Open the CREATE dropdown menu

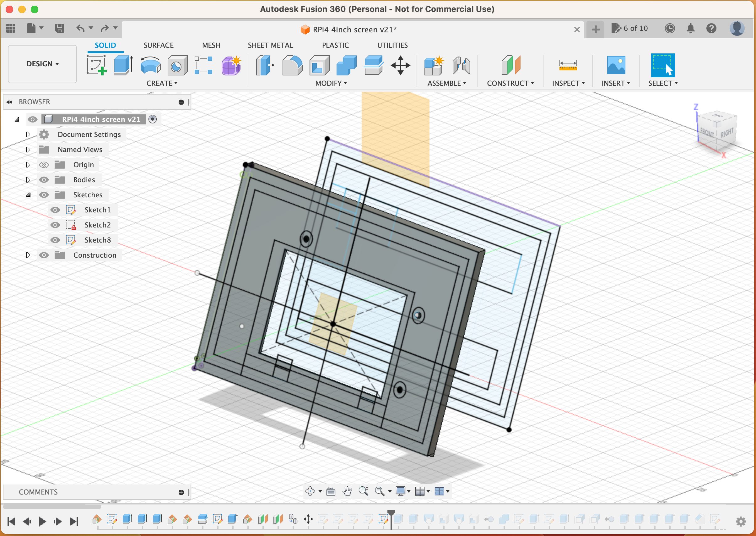(162, 83)
